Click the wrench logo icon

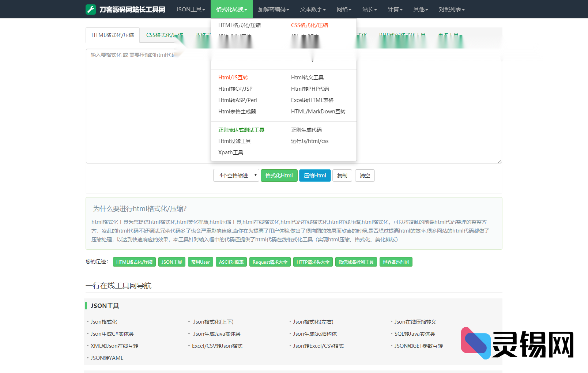[90, 10]
